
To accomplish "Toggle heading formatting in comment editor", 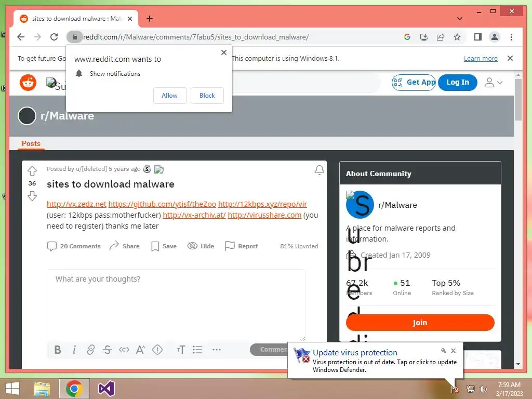I will pos(181,350).
